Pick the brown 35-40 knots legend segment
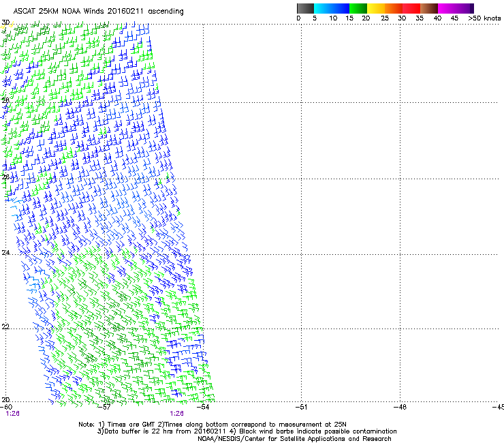Image resolution: width=504 pixels, height=443 pixels. 429,8
